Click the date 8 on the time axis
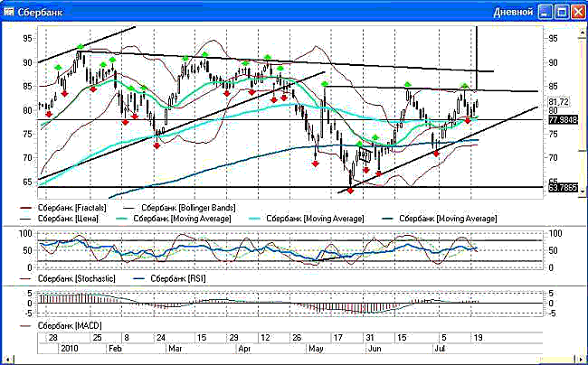Viewport: 588px width, 365px height. pyautogui.click(x=127, y=338)
